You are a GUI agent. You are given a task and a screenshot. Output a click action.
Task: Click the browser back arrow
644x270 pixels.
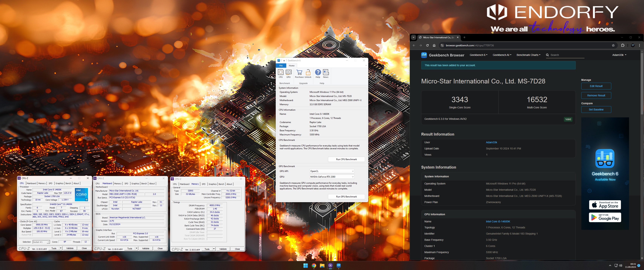click(414, 45)
